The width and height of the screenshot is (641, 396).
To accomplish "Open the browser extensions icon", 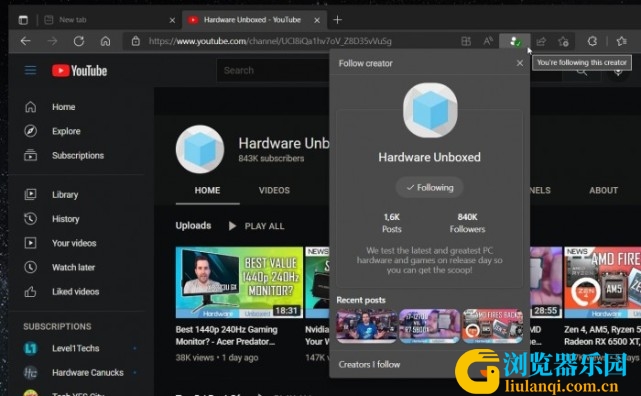I will pyautogui.click(x=592, y=41).
